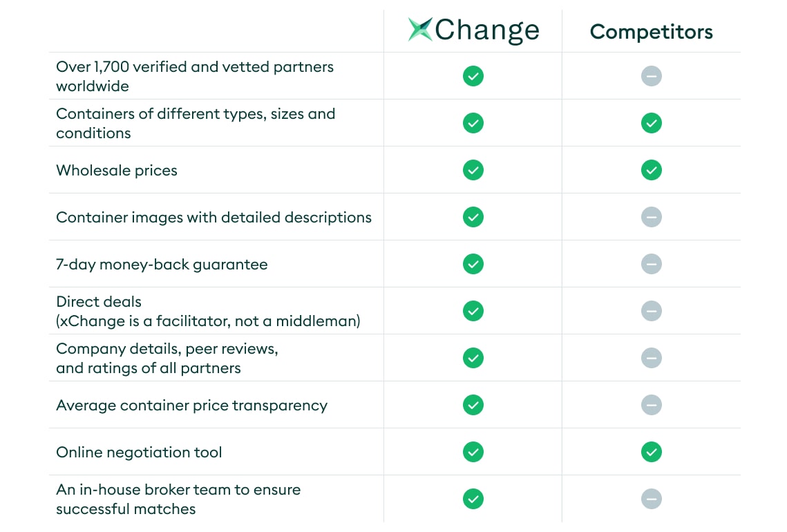Viewport: 787px width, 532px height.
Task: Click xChange checkmark for Direct deals row
Action: pyautogui.click(x=473, y=311)
